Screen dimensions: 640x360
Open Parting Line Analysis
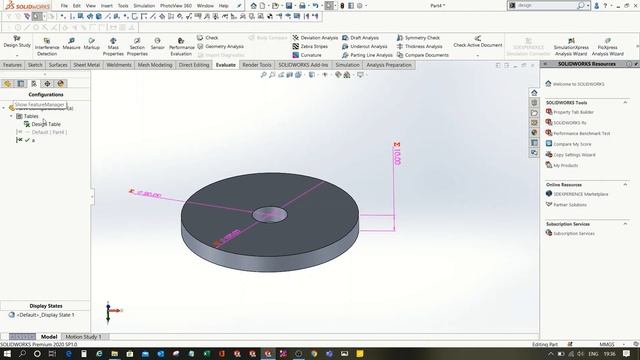[x=367, y=55]
